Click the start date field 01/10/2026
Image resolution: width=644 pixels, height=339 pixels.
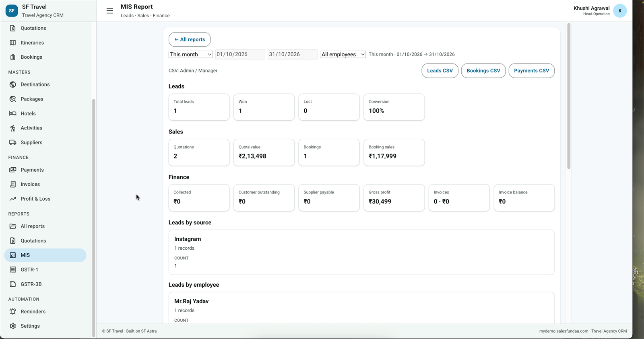pyautogui.click(x=240, y=54)
